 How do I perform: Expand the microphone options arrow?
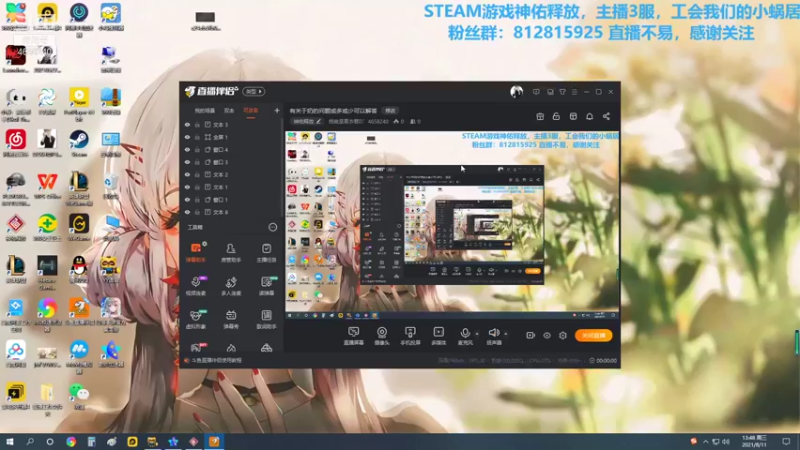[477, 334]
